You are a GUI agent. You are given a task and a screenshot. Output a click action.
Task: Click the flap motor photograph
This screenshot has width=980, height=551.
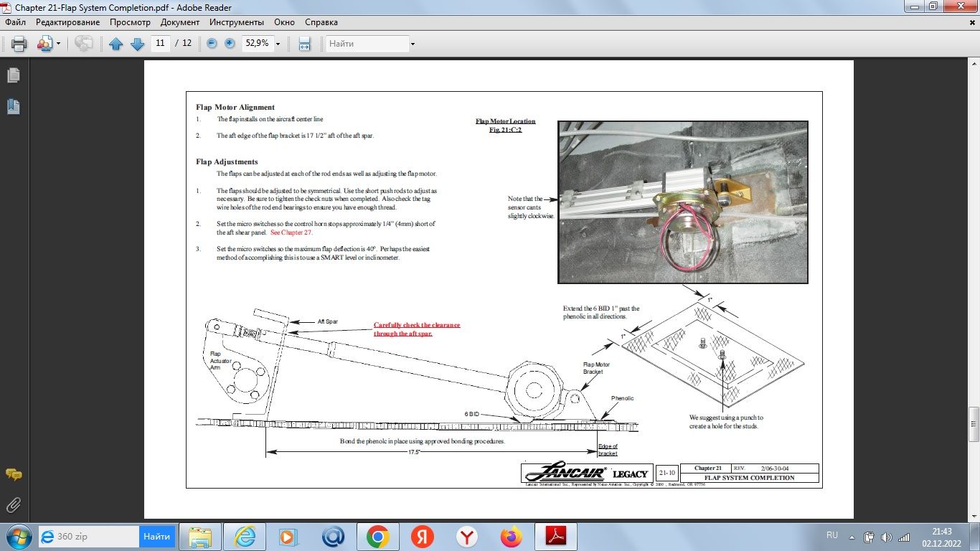coord(683,202)
